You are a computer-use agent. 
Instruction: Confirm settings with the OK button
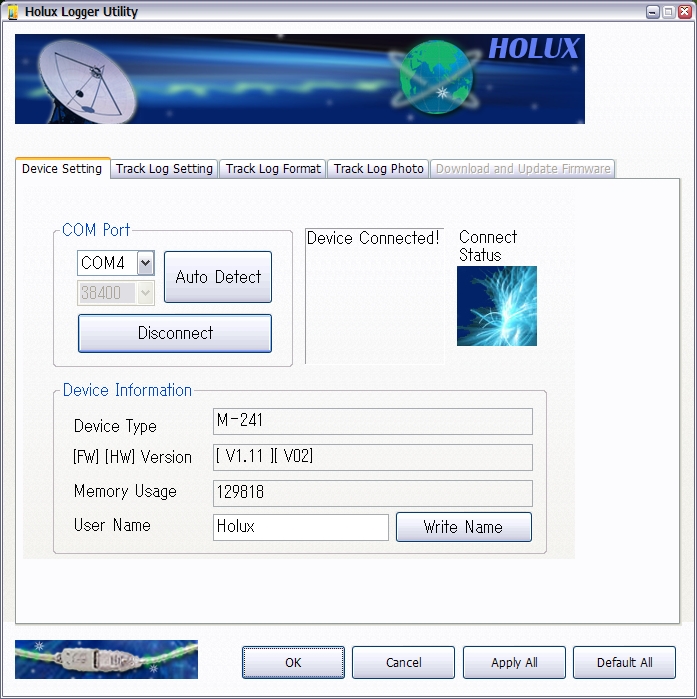click(293, 662)
